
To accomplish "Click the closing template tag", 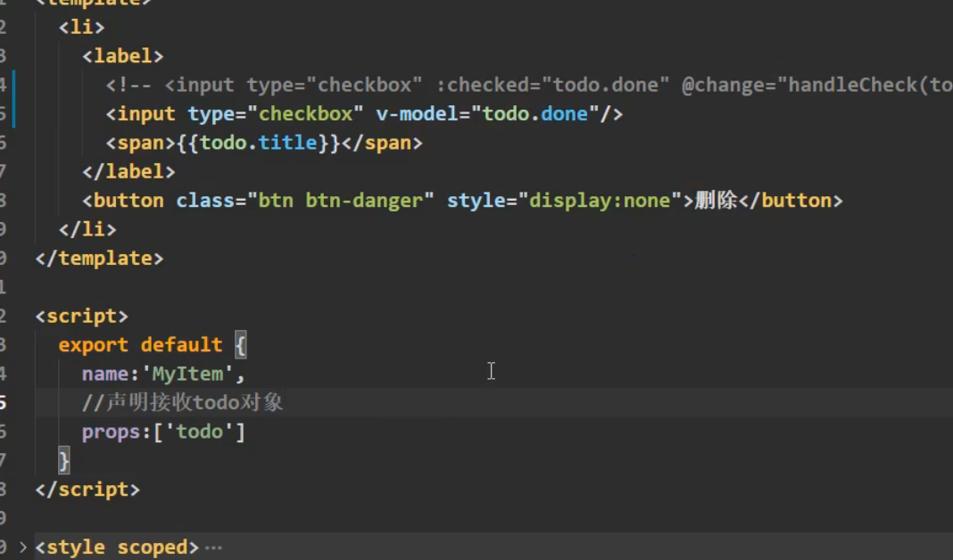I will 100,258.
